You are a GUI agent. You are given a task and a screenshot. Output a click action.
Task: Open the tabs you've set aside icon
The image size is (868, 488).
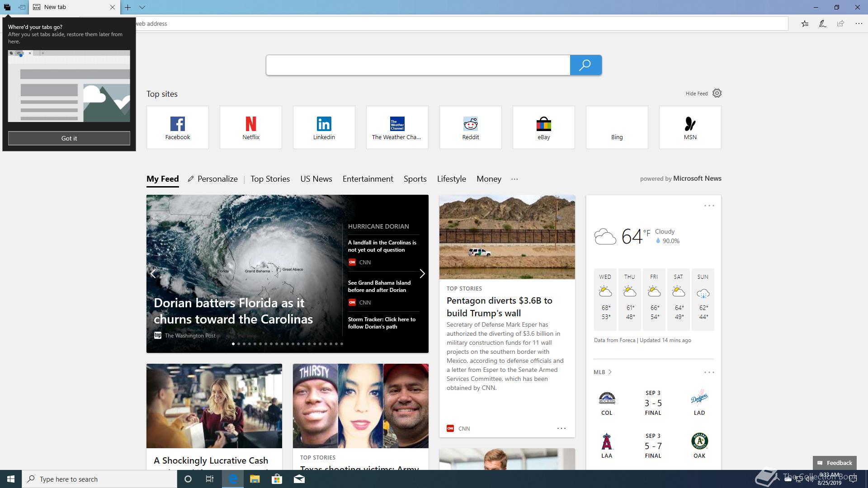tap(7, 7)
